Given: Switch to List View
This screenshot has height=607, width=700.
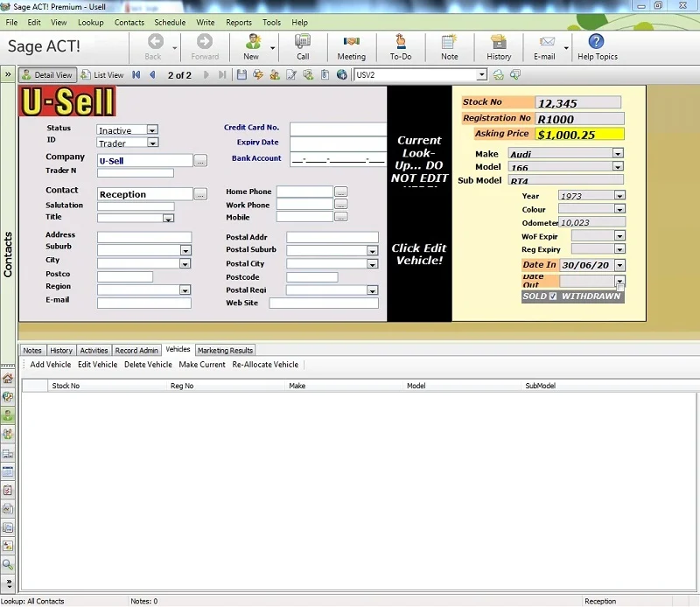Looking at the screenshot, I should [102, 75].
